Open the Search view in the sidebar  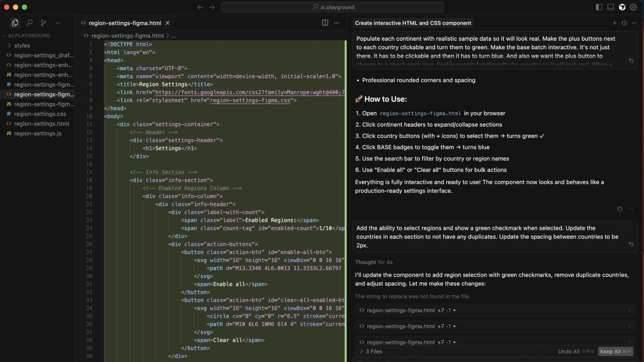(29, 23)
